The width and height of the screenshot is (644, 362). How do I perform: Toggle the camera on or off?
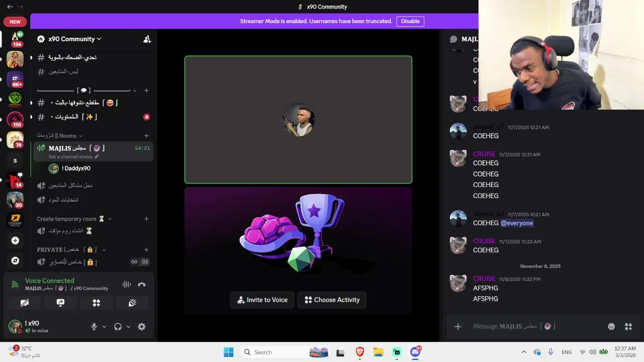point(24,303)
